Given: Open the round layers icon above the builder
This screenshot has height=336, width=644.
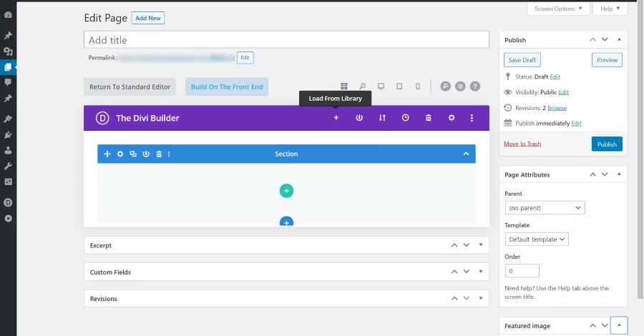Looking at the screenshot, I should click(x=460, y=87).
